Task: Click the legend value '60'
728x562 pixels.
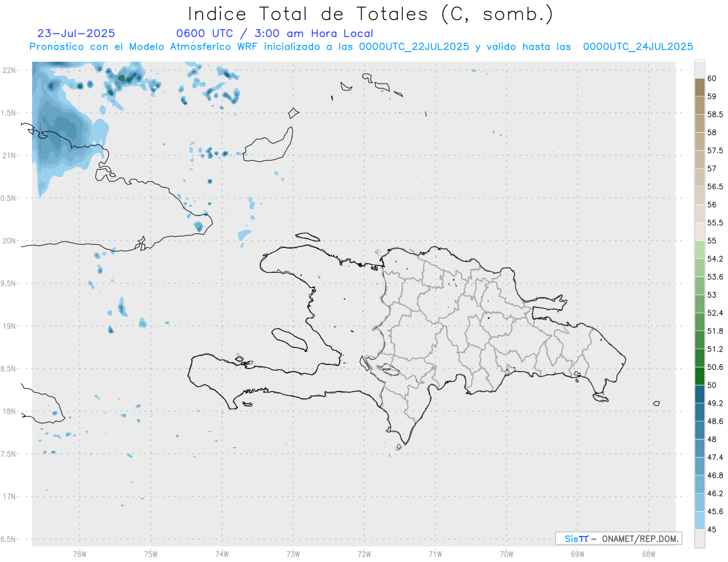Action: (x=712, y=78)
